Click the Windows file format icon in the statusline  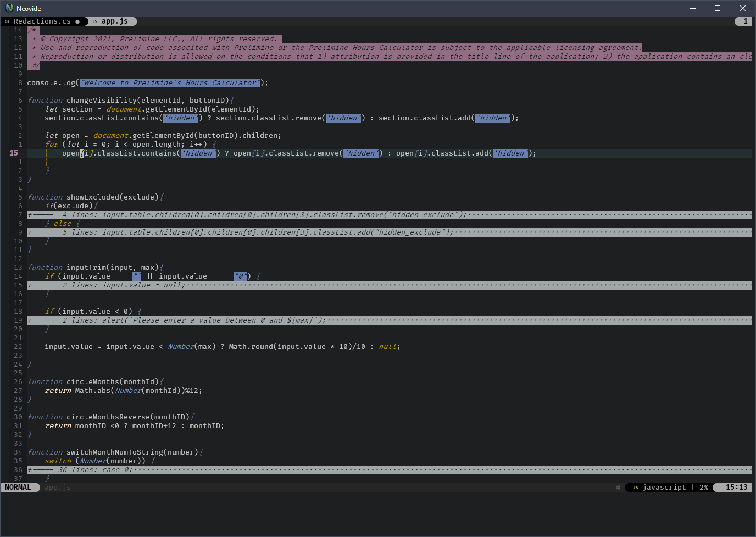point(618,488)
